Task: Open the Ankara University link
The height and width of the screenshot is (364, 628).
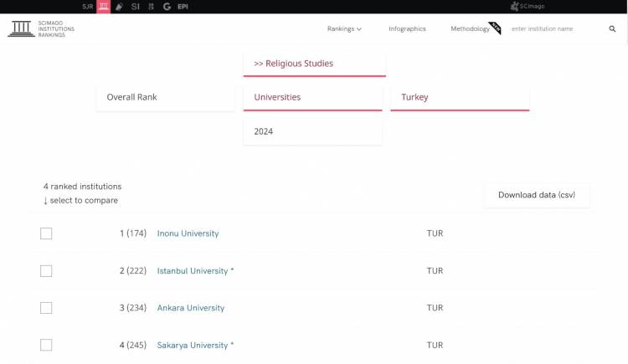Action: [191, 308]
